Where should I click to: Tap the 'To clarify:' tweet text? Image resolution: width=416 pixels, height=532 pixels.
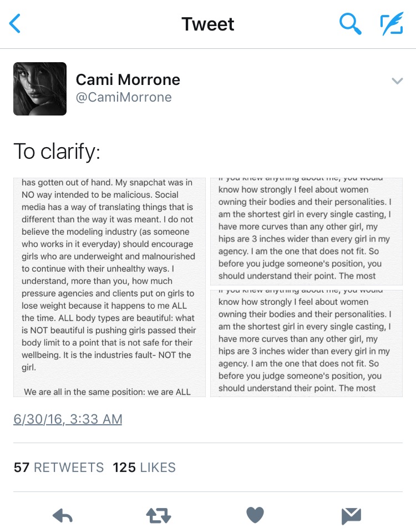pyautogui.click(x=57, y=151)
